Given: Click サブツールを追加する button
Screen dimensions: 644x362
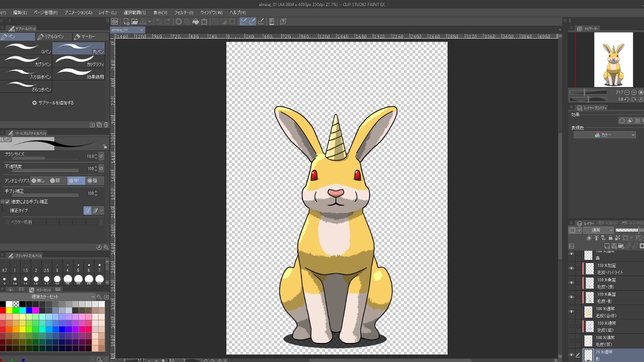Looking at the screenshot, I should pos(53,103).
